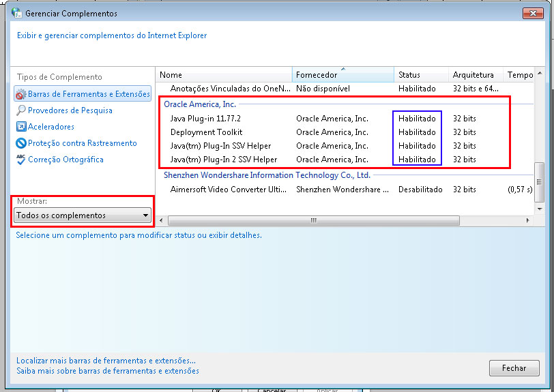Open Localizar mais barras de ferramentas link
Image resolution: width=554 pixels, height=392 pixels.
(x=106, y=360)
